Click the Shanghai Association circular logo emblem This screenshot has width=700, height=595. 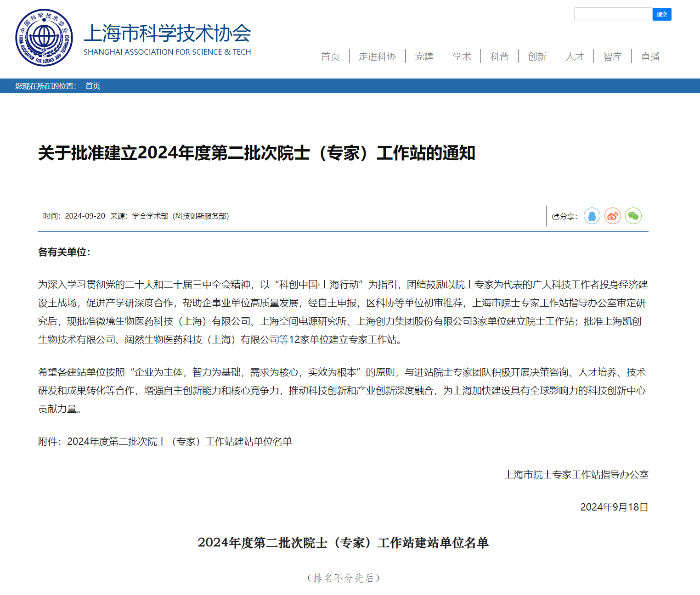tap(44, 38)
